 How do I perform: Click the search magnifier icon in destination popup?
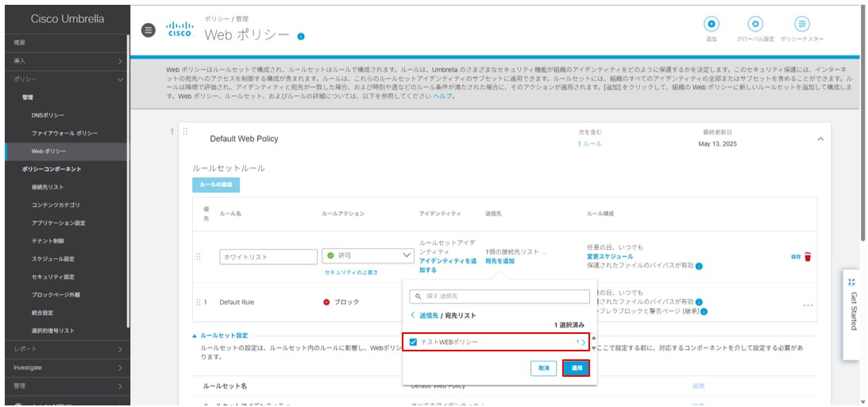419,297
